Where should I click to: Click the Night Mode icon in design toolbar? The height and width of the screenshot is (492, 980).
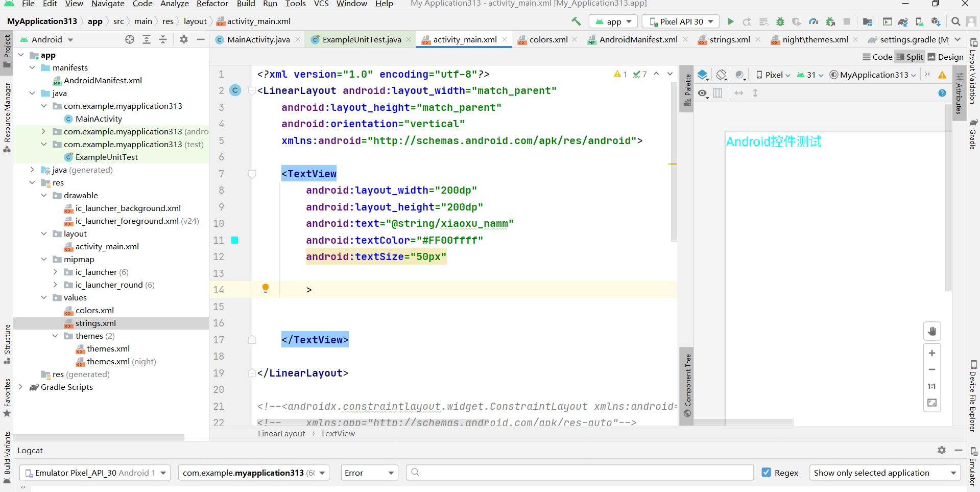pyautogui.click(x=740, y=75)
